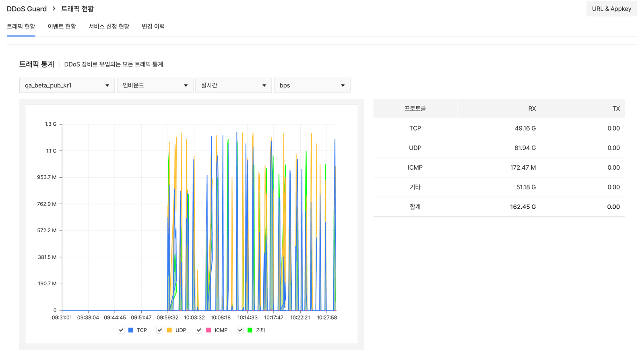This screenshot has width=644, height=357.
Task: Open the 실시간 time range dropdown
Action: tap(233, 85)
